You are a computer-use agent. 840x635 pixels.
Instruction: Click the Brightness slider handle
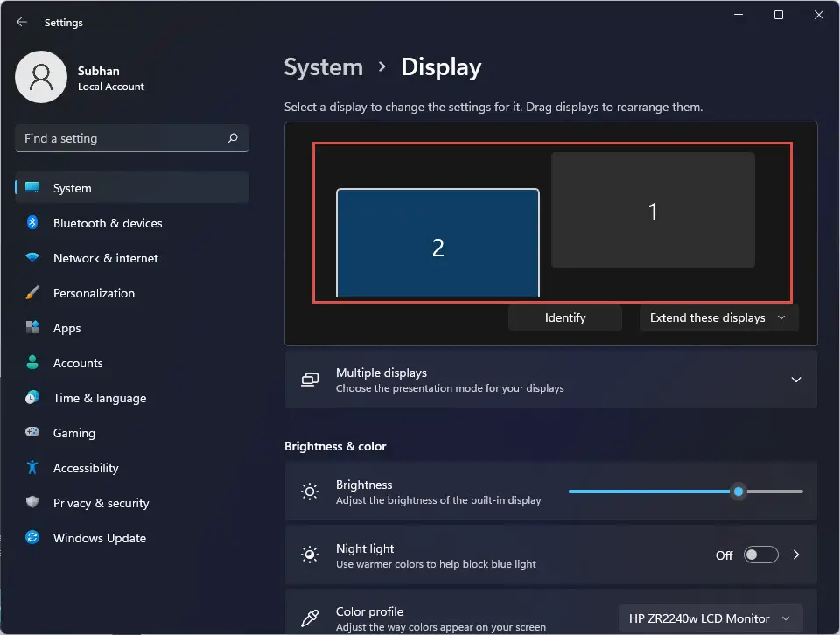click(x=738, y=492)
